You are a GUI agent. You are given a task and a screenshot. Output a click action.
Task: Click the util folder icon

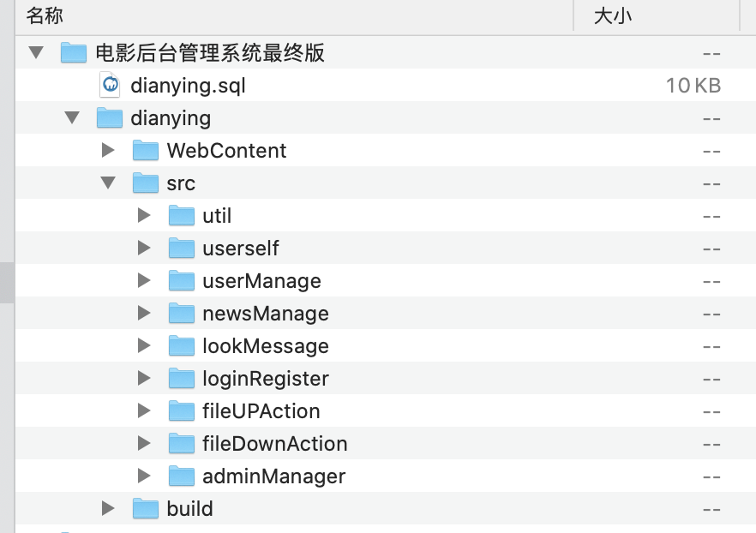182,215
